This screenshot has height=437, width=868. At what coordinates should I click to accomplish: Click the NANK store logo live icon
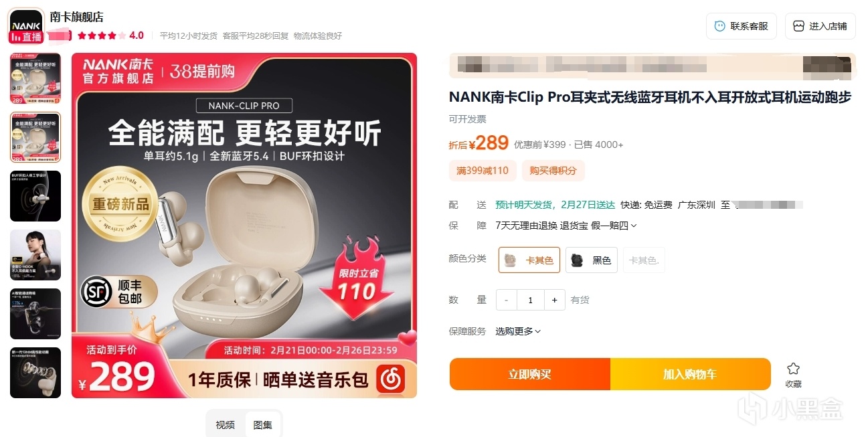pyautogui.click(x=26, y=26)
